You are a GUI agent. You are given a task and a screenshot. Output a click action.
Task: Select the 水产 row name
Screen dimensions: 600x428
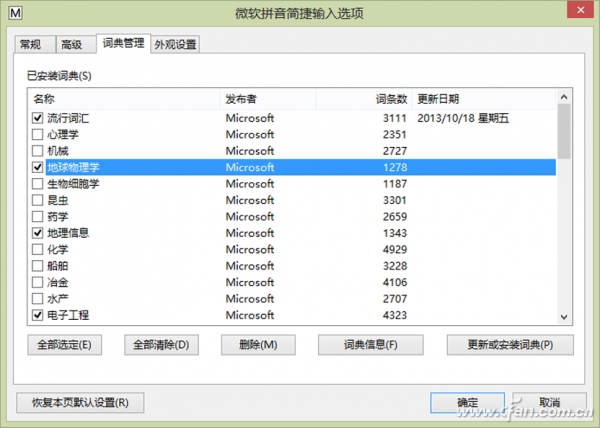(x=58, y=299)
